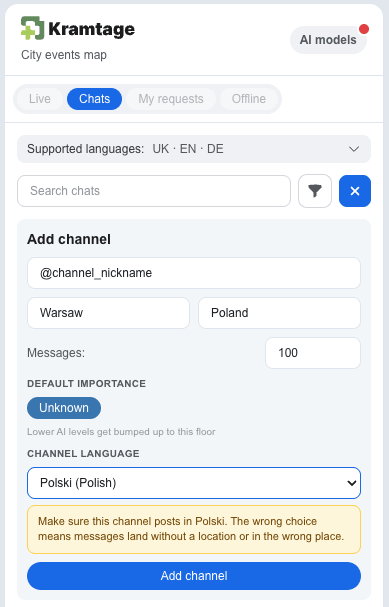
Task: Submit with the Add channel button
Action: [194, 576]
